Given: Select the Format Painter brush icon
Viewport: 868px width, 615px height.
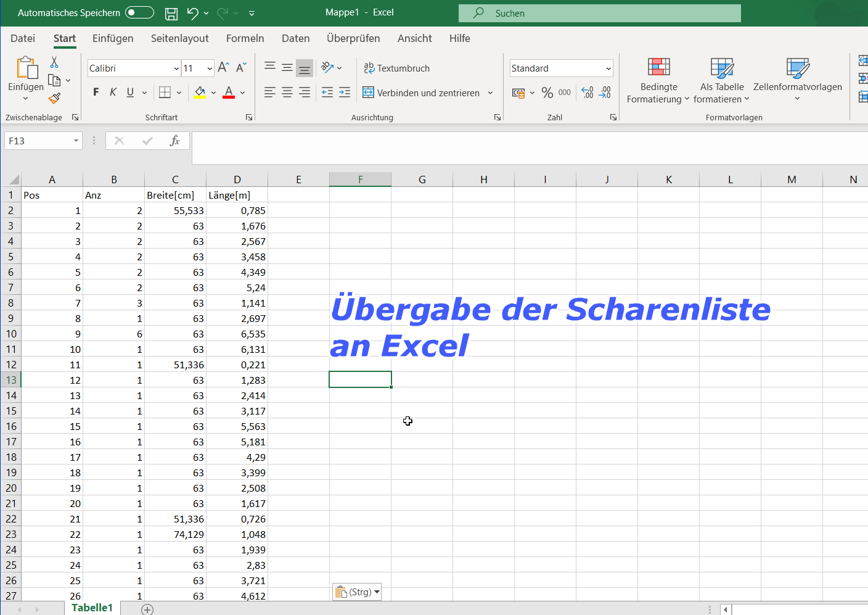Looking at the screenshot, I should pyautogui.click(x=54, y=98).
